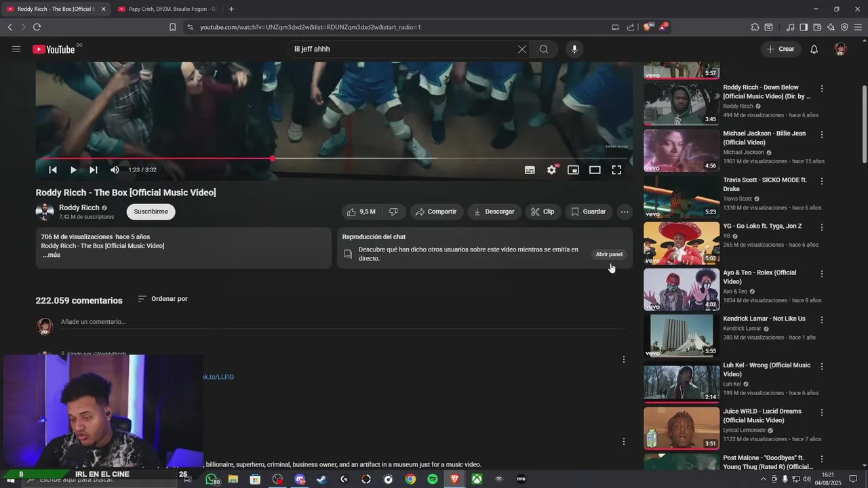Screen dimensions: 868x488
Task: Open Google Chrome from the taskbar
Action: pos(410,479)
